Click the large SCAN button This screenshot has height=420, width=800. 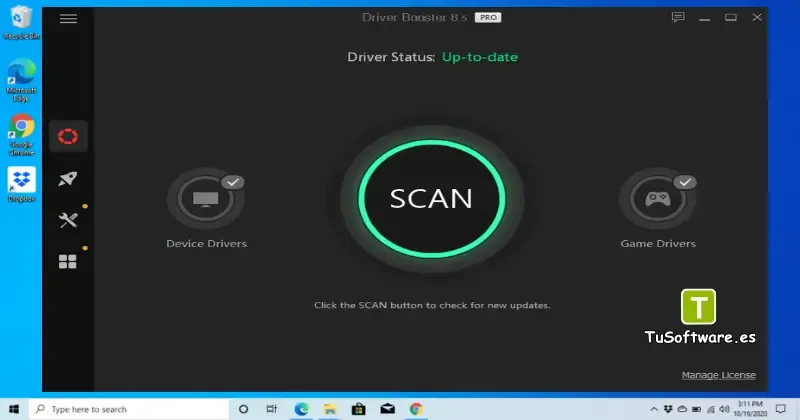click(432, 199)
